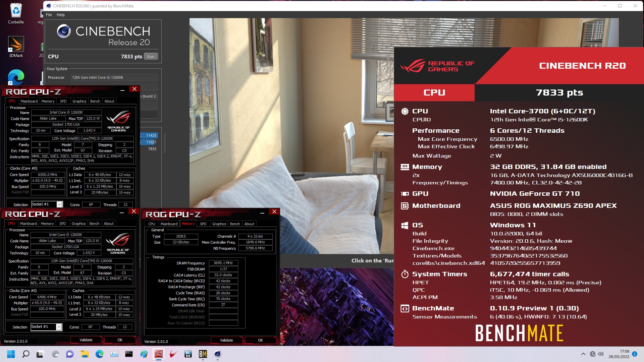The height and width of the screenshot is (362, 644).
Task: Open the volume speaker tray icon
Action: coord(600,354)
